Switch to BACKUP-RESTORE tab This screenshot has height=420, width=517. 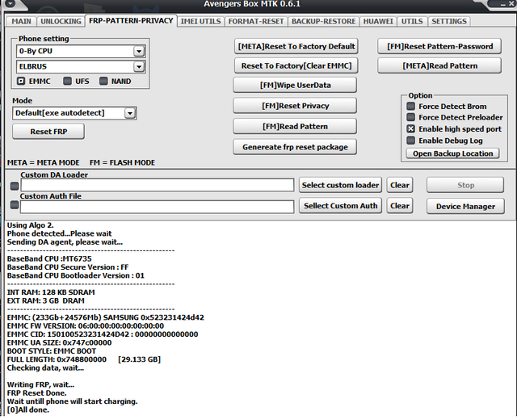pos(323,22)
